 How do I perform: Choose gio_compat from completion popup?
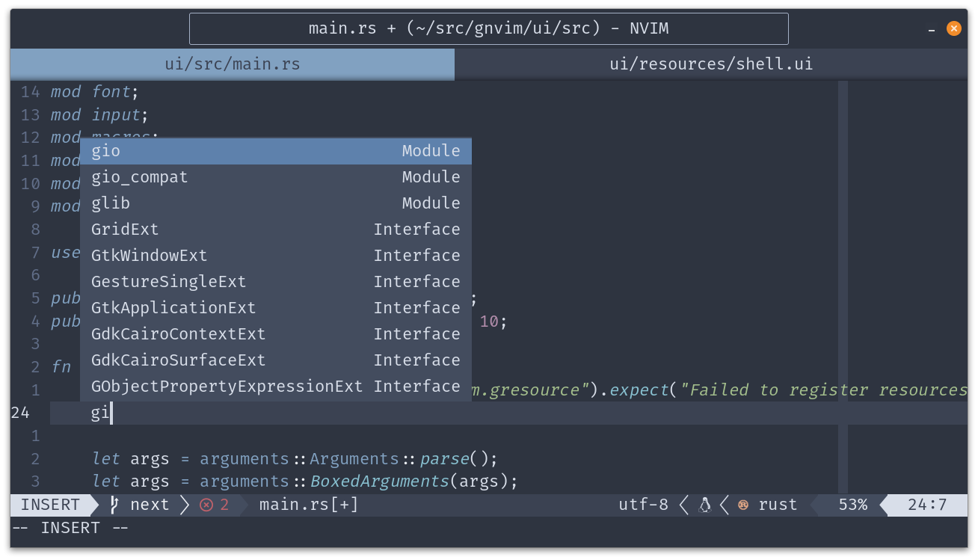(x=275, y=177)
